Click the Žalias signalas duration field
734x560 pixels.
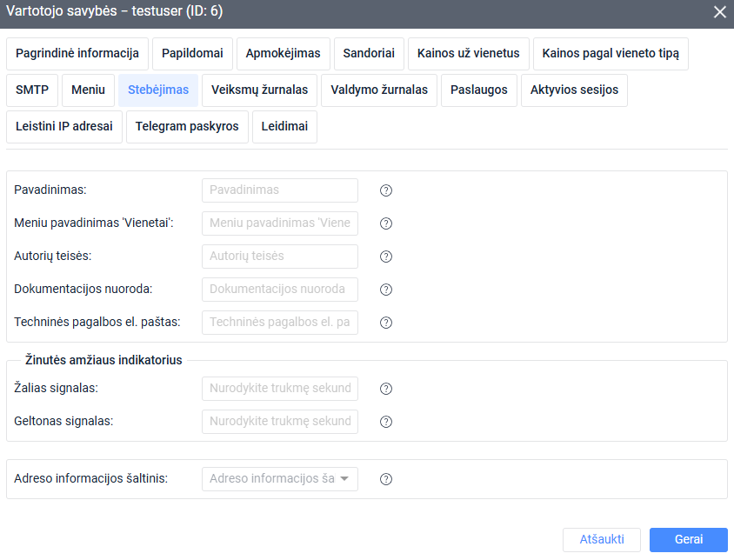point(279,389)
